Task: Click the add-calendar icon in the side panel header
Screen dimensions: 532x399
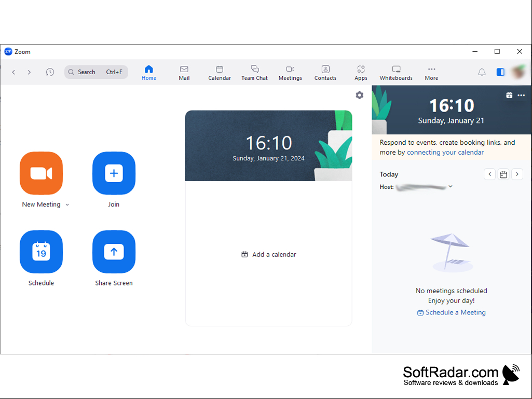Action: [509, 95]
